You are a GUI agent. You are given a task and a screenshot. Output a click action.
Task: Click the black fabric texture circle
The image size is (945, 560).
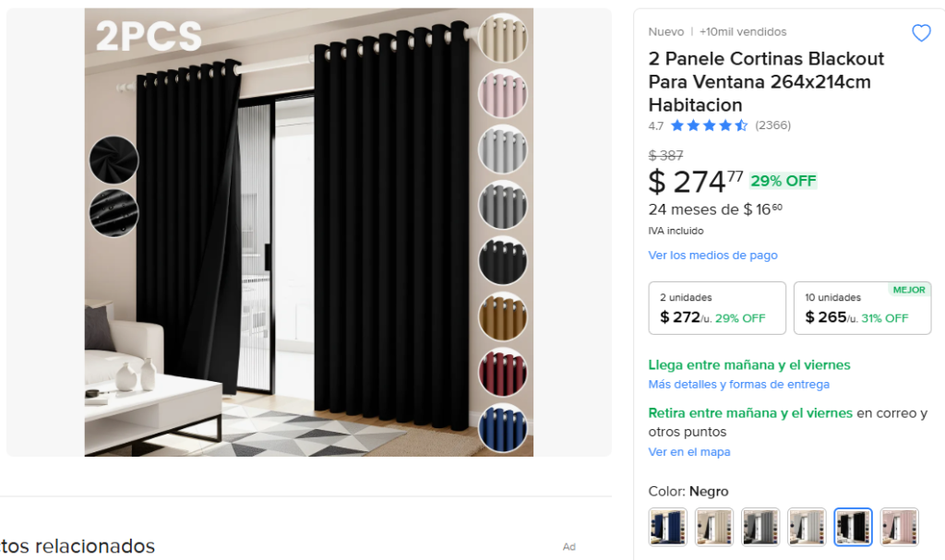114,160
